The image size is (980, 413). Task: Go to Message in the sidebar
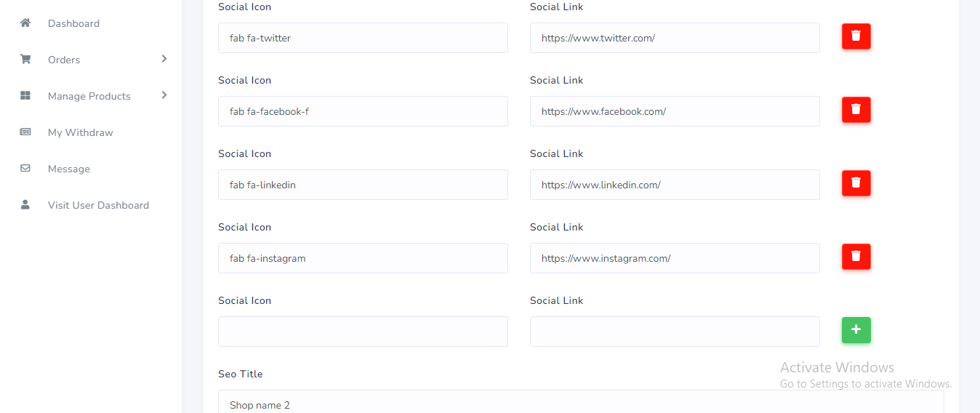69,169
